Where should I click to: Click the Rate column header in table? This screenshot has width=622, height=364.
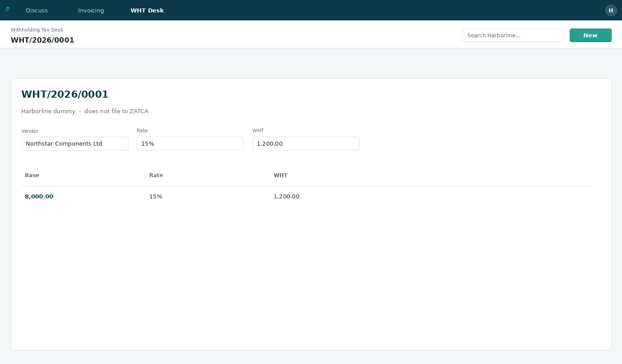[156, 175]
